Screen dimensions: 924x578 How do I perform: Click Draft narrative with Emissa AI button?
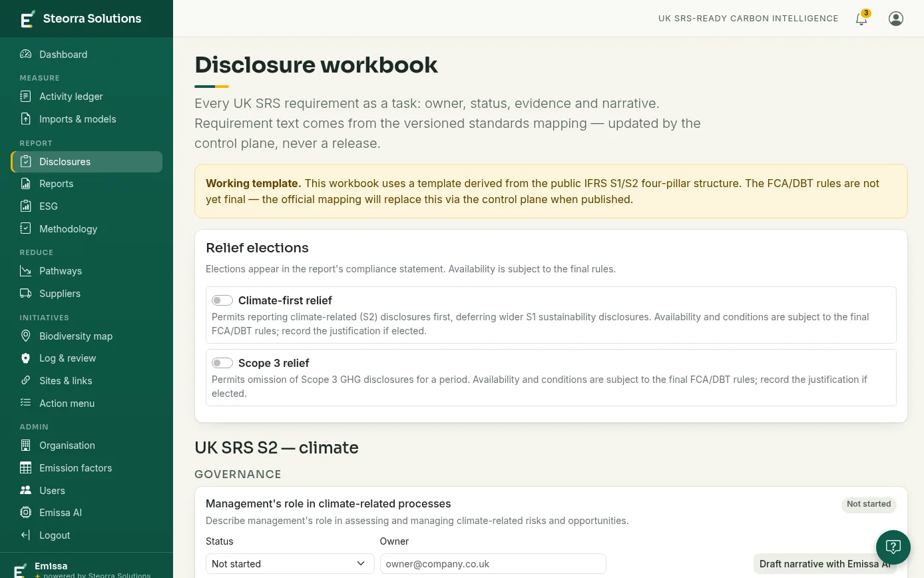pyautogui.click(x=825, y=564)
